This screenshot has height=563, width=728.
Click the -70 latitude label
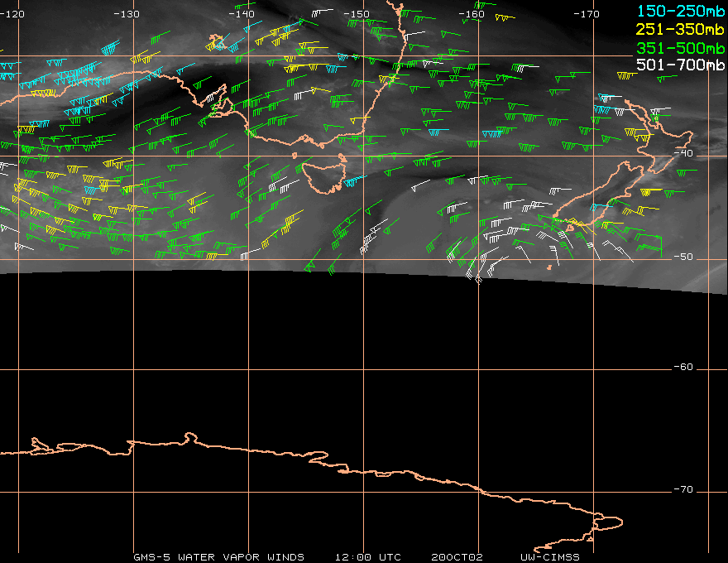pos(683,489)
